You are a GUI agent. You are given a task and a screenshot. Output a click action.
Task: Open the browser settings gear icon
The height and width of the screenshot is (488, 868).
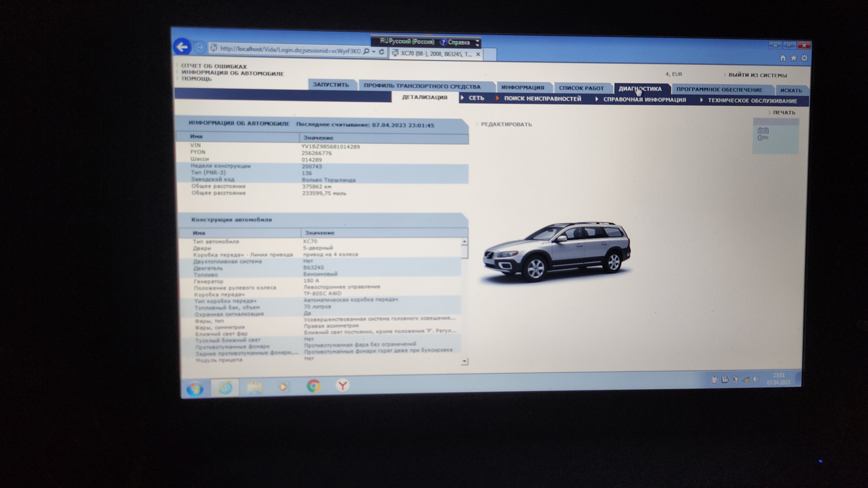[x=804, y=58]
